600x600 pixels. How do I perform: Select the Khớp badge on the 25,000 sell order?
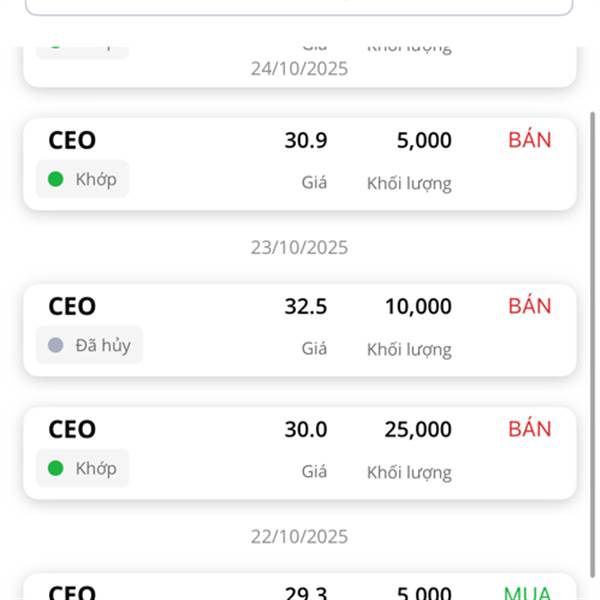83,468
